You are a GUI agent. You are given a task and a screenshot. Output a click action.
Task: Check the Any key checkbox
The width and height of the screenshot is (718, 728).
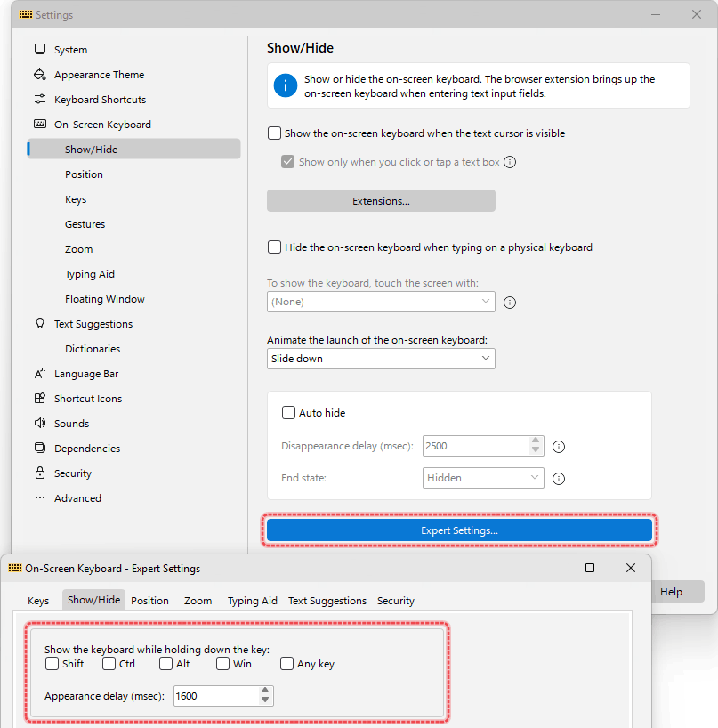click(x=286, y=663)
